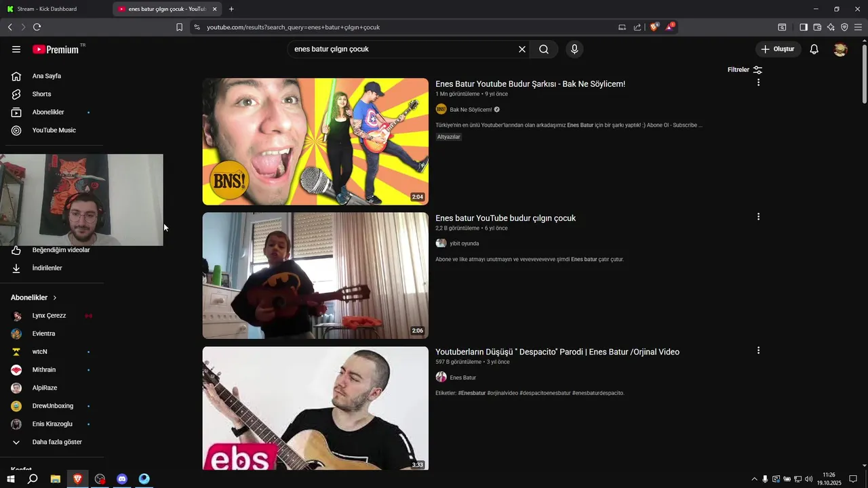
Task: Click the magnifier search button
Action: pyautogui.click(x=544, y=49)
